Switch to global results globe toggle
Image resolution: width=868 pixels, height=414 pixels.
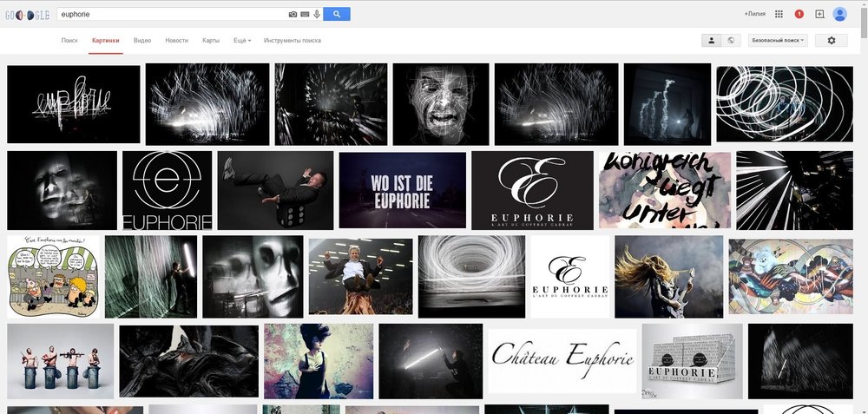731,40
